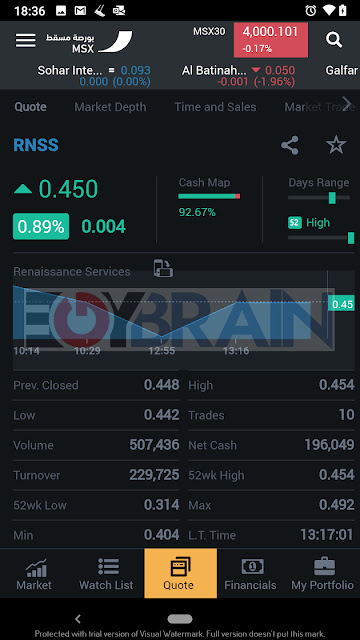Open Al Batinah... ticker item
Viewport: 360px width, 640px height.
238,76
